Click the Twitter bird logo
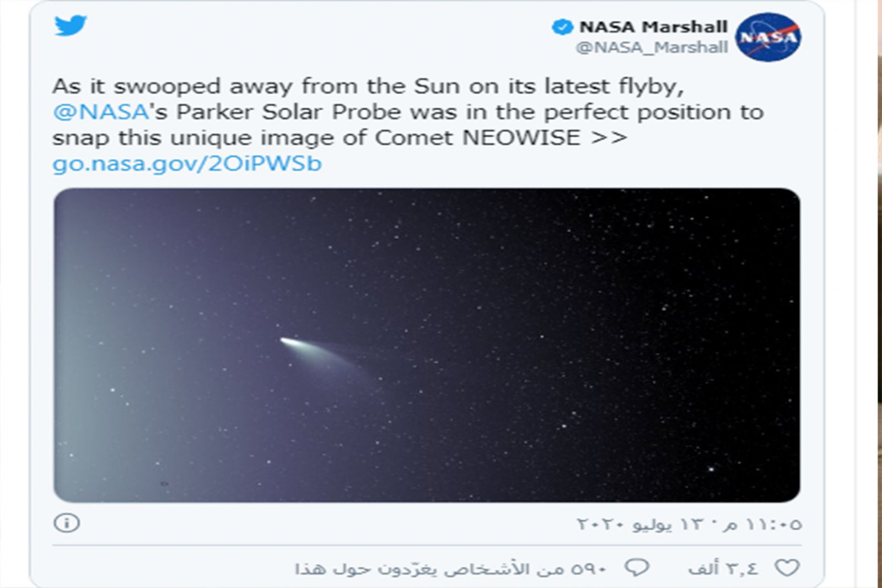Image resolution: width=882 pixels, height=588 pixels. tap(71, 25)
